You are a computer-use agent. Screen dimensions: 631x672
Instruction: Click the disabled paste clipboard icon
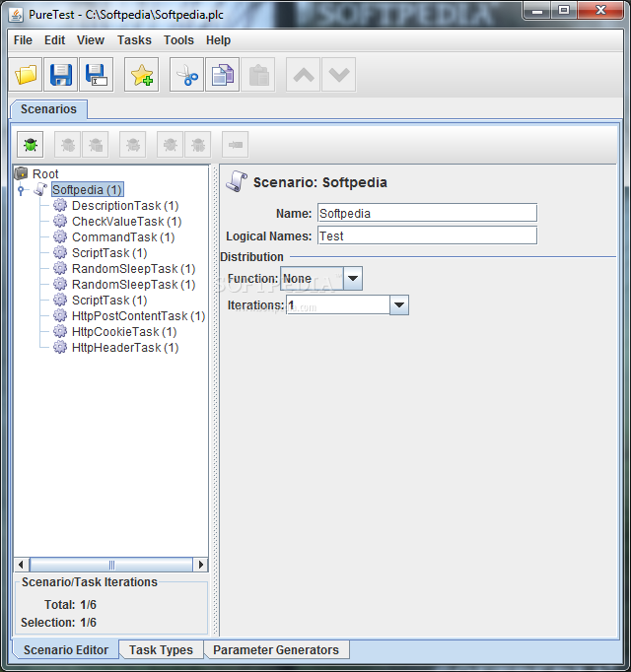[258, 75]
